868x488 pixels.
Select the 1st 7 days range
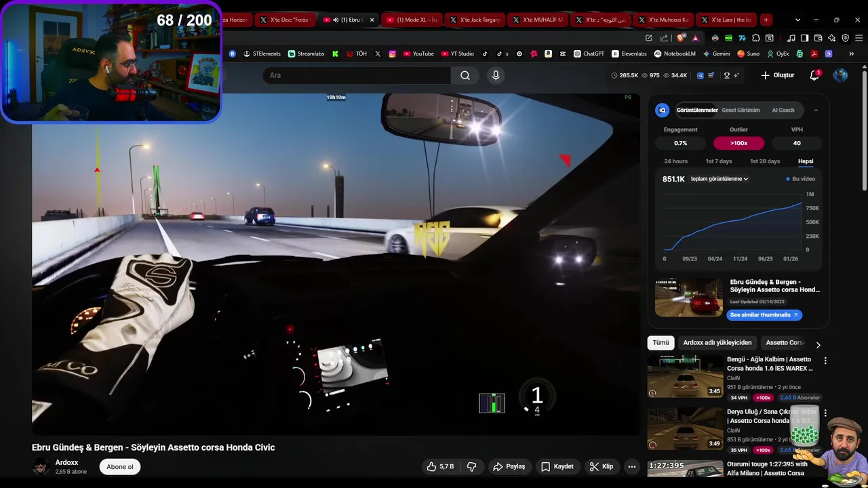coord(719,161)
